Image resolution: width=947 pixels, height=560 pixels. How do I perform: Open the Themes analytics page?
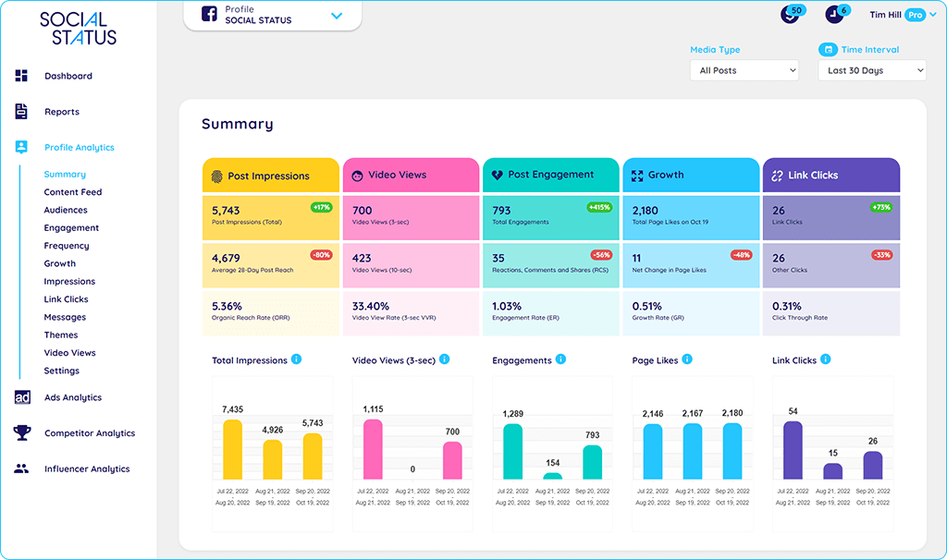point(61,335)
